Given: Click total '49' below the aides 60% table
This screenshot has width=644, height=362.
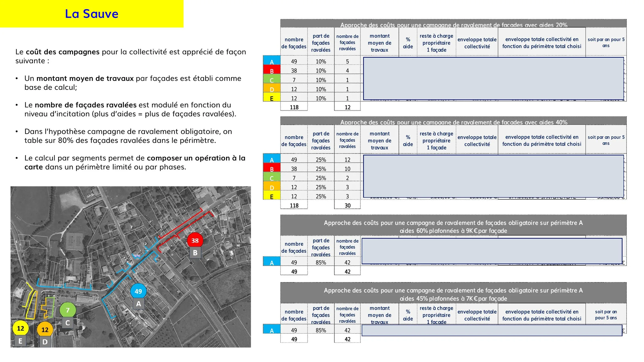Looking at the screenshot, I should [294, 272].
